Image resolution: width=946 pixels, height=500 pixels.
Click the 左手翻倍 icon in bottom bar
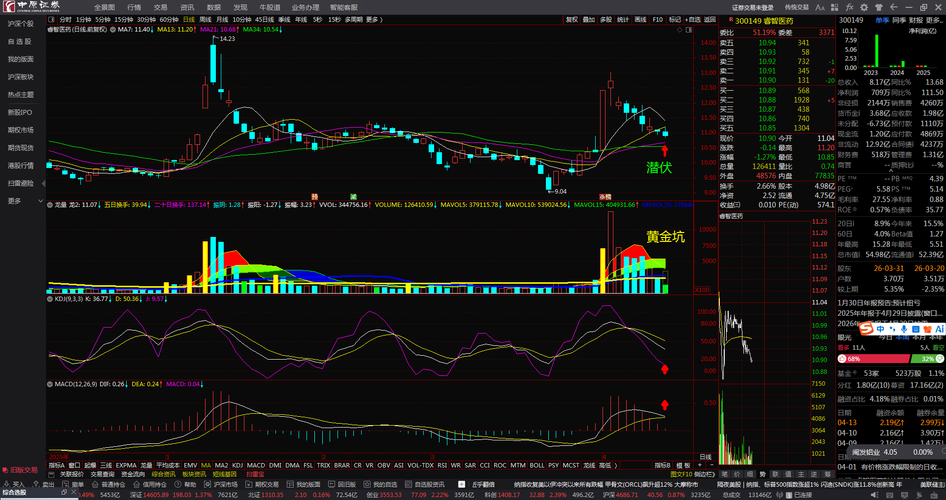click(x=462, y=484)
